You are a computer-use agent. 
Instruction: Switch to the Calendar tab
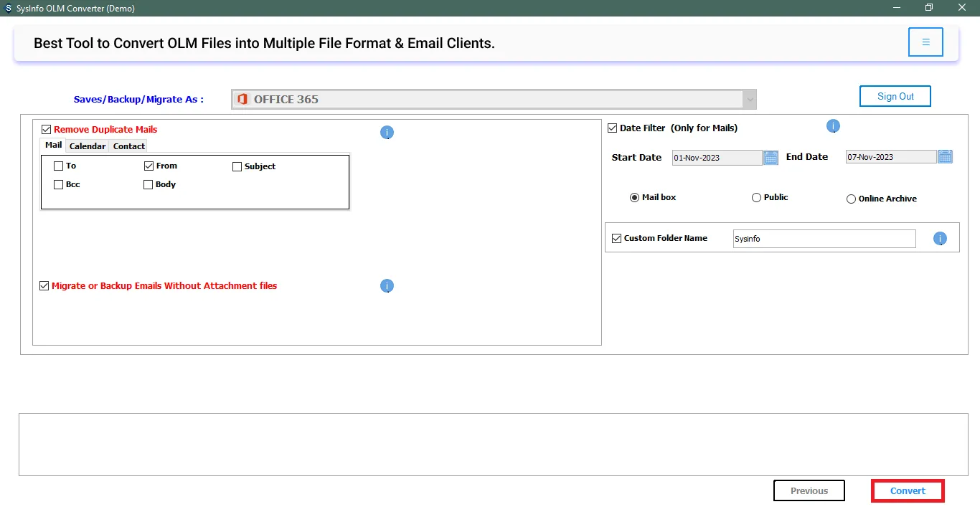point(88,146)
